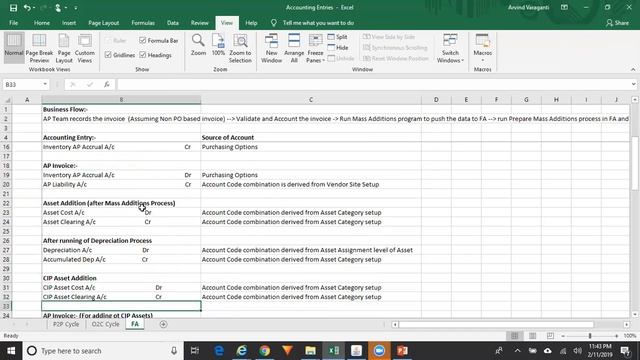This screenshot has width=640, height=360.
Task: Open a New Window
Action: tap(271, 48)
